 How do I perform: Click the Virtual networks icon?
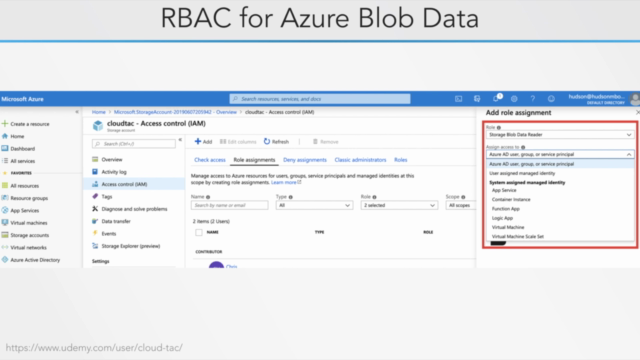[5, 247]
